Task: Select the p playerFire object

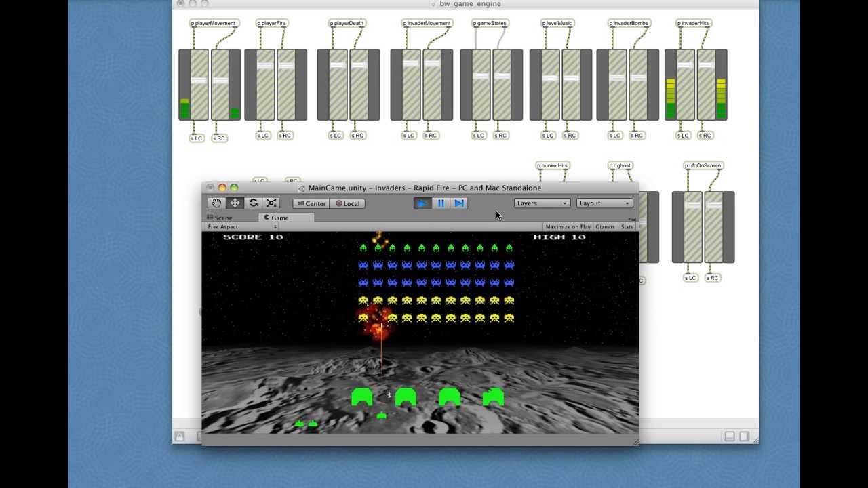Action: coord(271,23)
